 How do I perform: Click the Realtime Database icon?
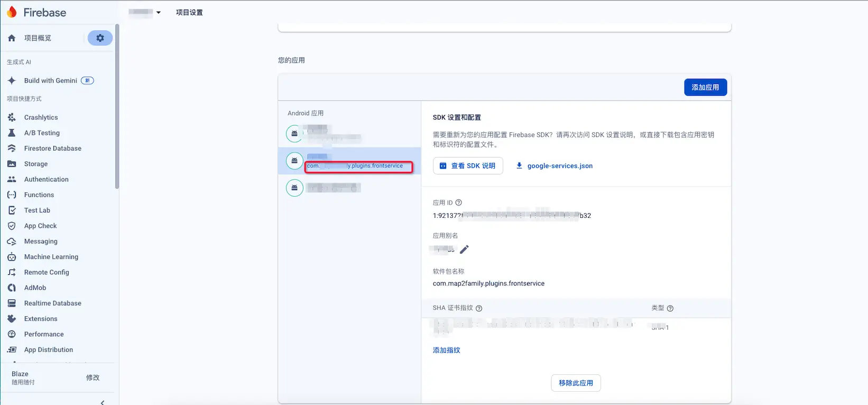tap(12, 303)
